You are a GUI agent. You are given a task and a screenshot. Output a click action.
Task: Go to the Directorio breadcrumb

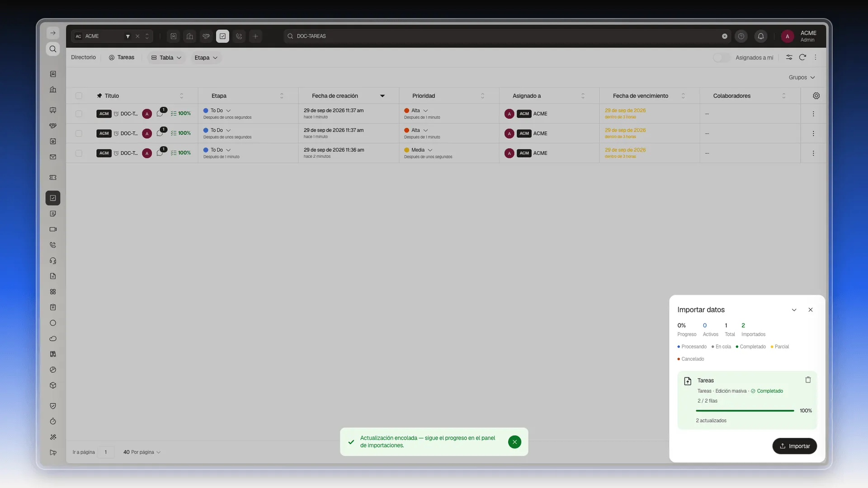(x=83, y=57)
